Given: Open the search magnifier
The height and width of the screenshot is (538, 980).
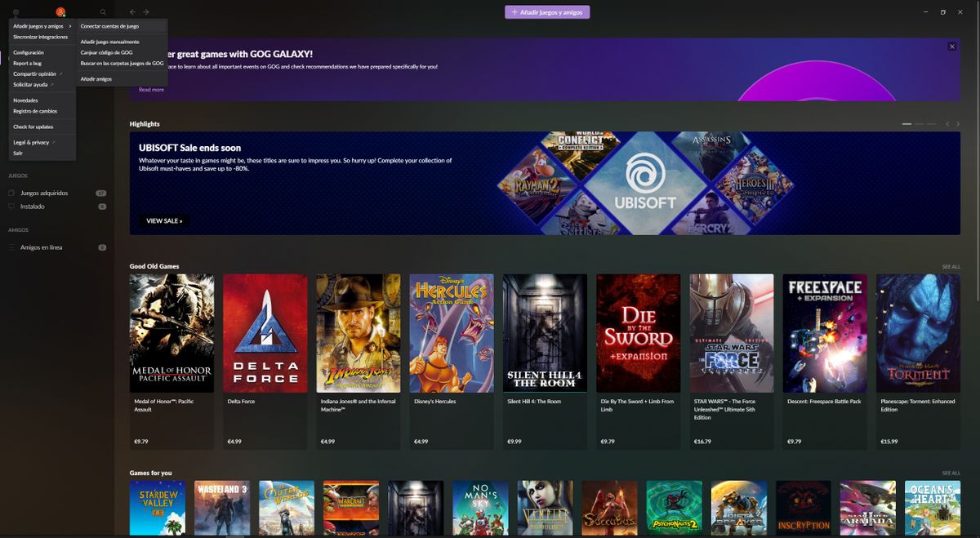Looking at the screenshot, I should pyautogui.click(x=103, y=11).
